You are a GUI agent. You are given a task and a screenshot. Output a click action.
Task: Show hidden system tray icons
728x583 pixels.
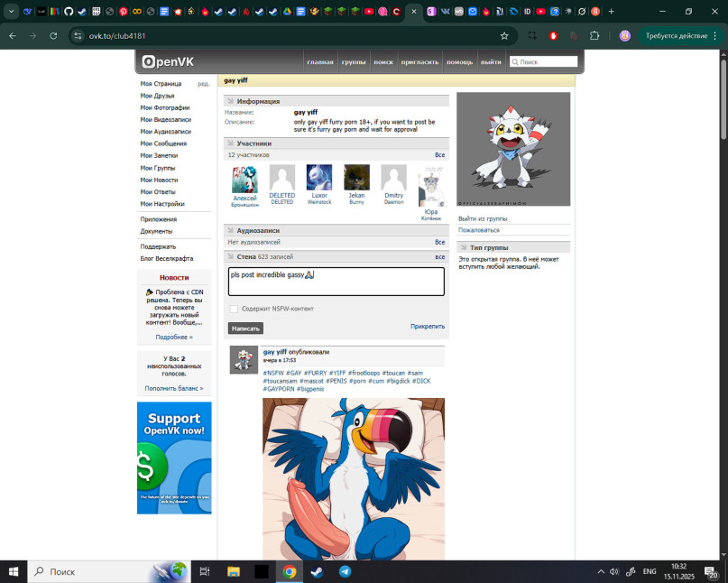click(x=601, y=571)
